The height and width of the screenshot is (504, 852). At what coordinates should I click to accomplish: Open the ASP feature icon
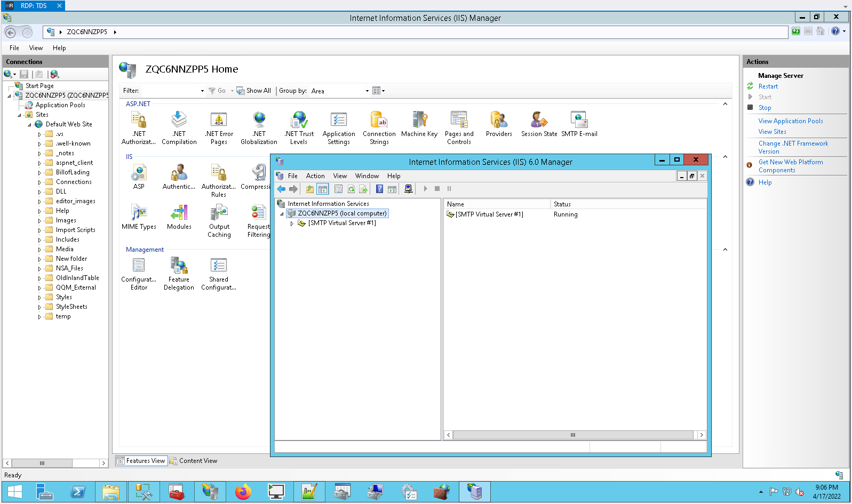pyautogui.click(x=139, y=177)
